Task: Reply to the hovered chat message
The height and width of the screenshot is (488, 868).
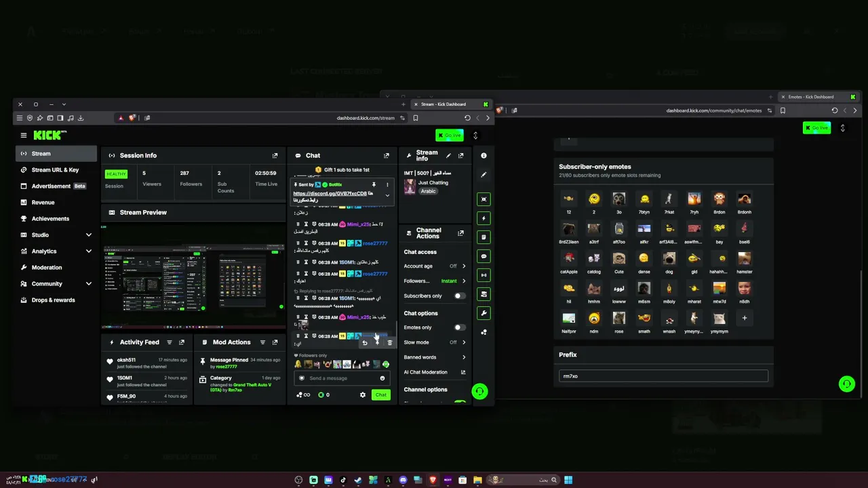Action: [x=364, y=343]
